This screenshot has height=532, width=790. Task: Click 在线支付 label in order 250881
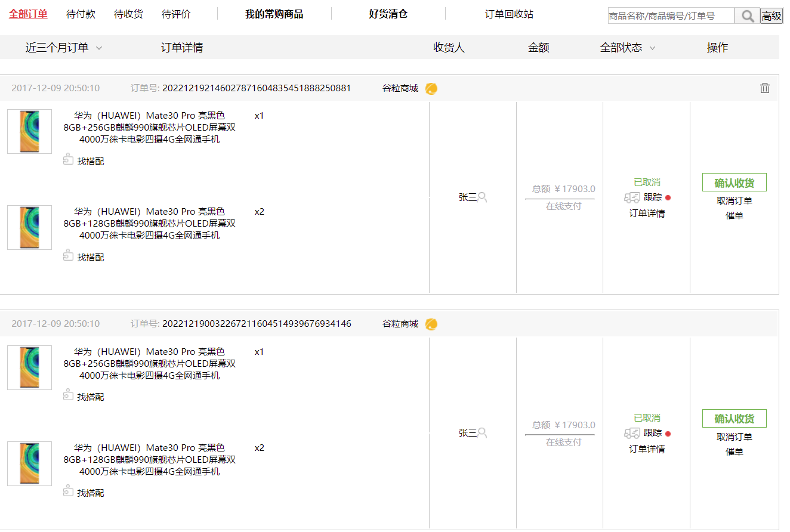point(563,206)
